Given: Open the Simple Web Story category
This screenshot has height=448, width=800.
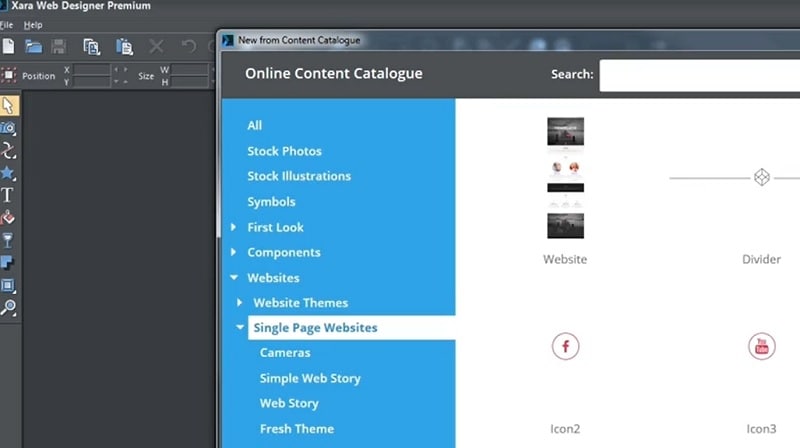Looking at the screenshot, I should point(310,378).
